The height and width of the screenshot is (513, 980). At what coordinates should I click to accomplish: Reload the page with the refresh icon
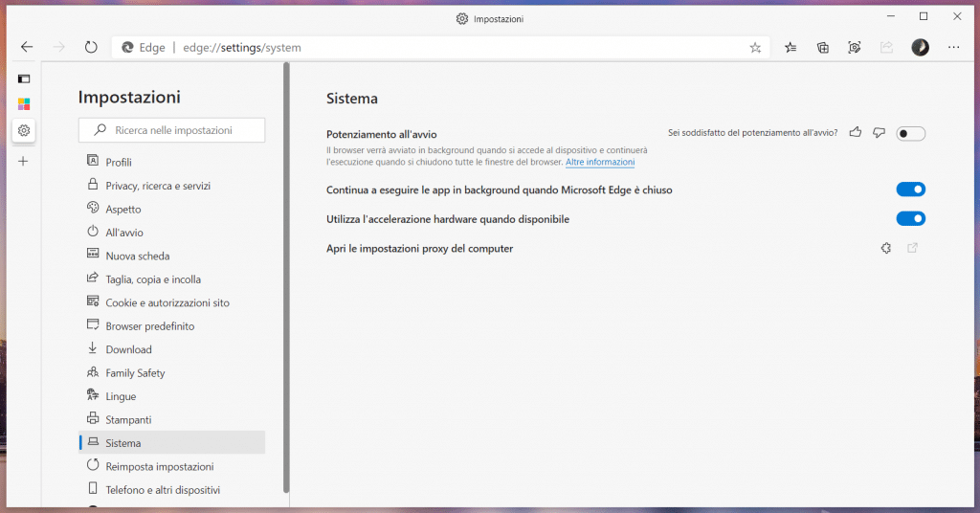click(91, 47)
